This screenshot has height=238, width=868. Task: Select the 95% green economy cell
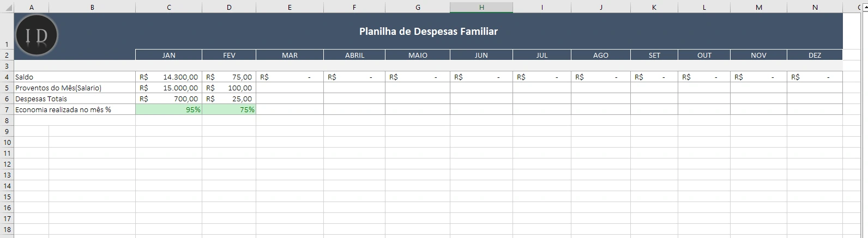click(169, 109)
